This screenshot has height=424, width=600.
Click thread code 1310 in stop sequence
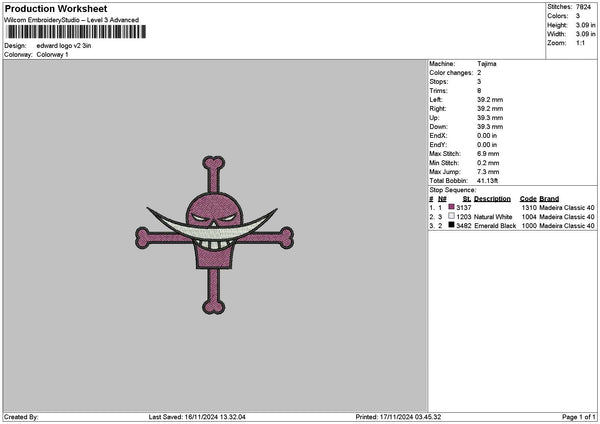click(x=529, y=208)
